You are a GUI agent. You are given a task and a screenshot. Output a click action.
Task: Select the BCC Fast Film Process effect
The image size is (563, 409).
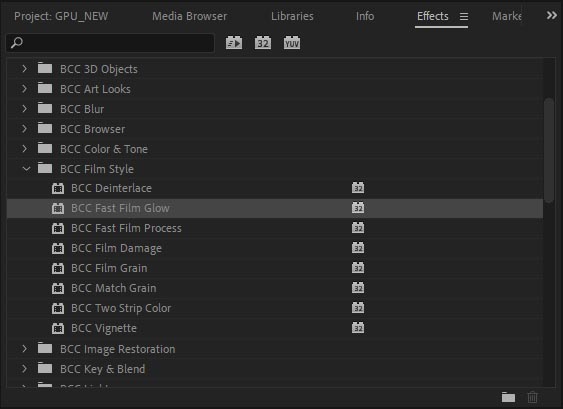(275, 228)
